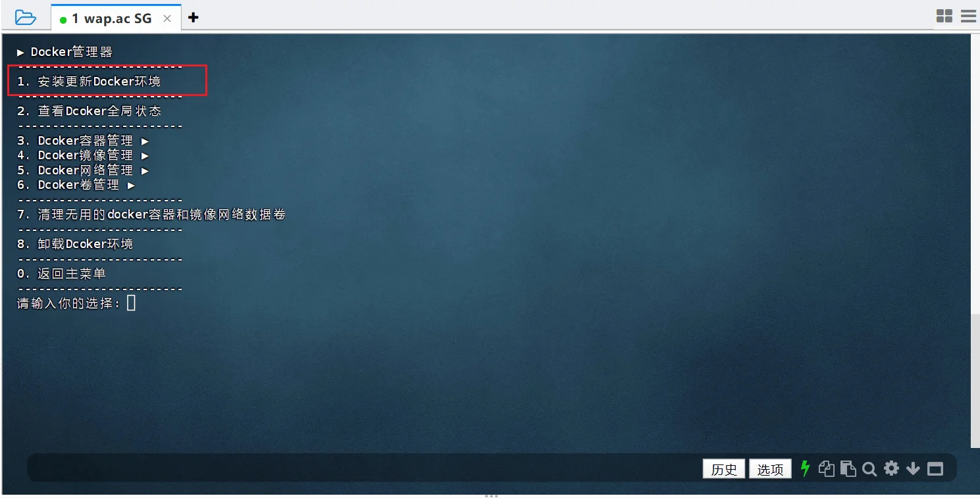Click the "2. 查看Dcoker全局状态" line
This screenshot has width=980, height=498.
(x=89, y=111)
